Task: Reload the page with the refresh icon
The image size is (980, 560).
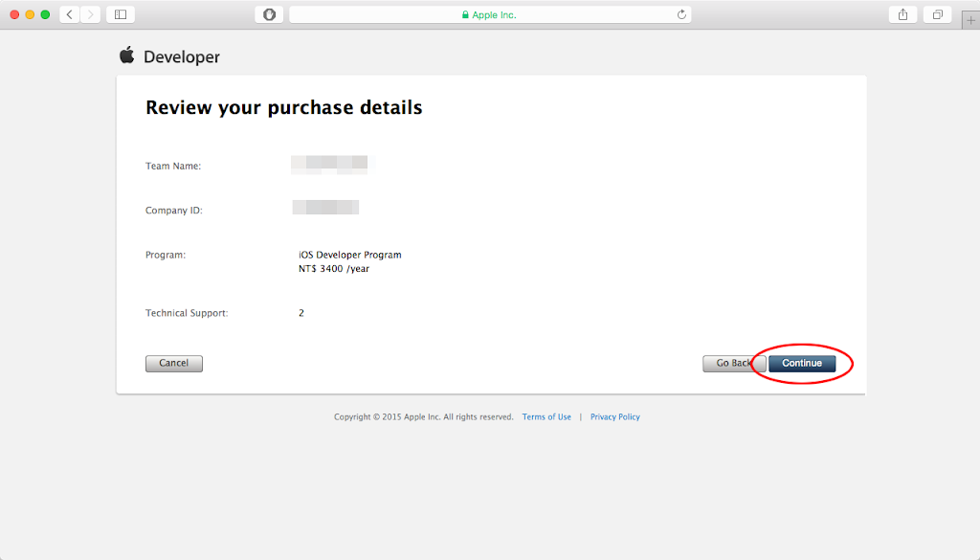Action: tap(681, 14)
